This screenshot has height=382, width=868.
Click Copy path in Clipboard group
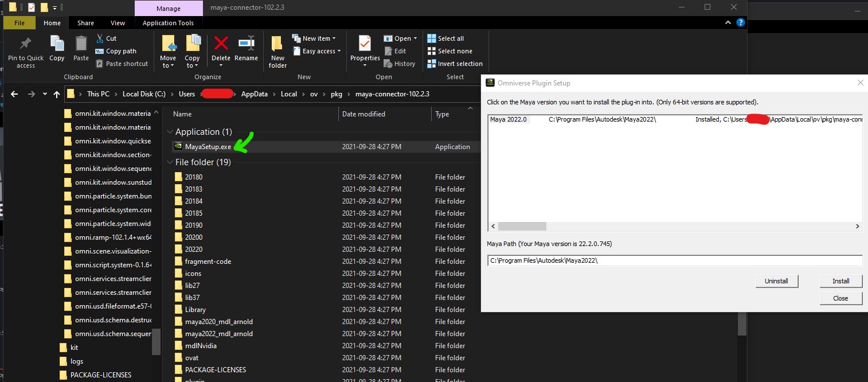115,51
